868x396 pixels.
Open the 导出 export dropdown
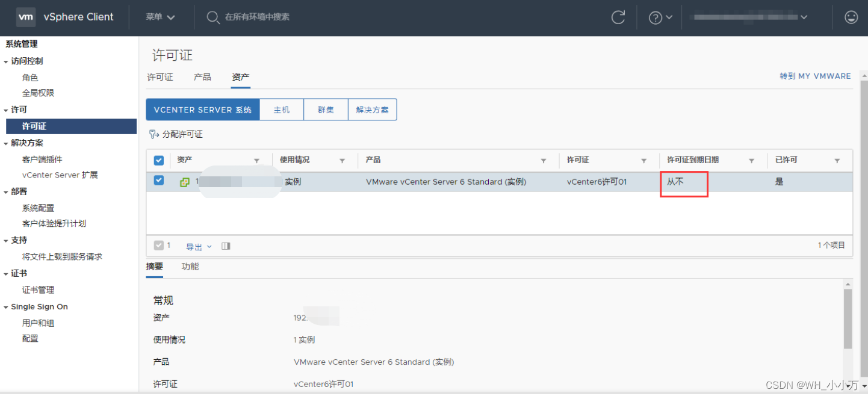click(x=199, y=247)
